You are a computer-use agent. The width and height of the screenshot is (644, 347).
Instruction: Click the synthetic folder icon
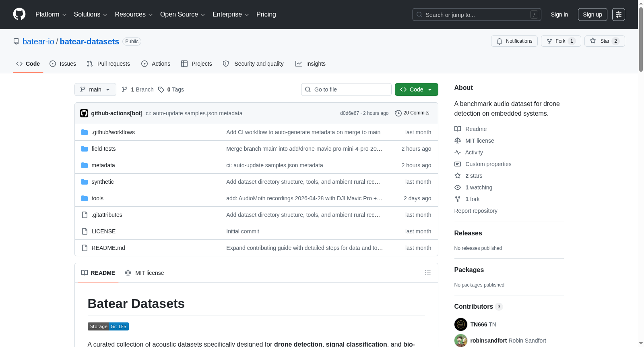85,182
